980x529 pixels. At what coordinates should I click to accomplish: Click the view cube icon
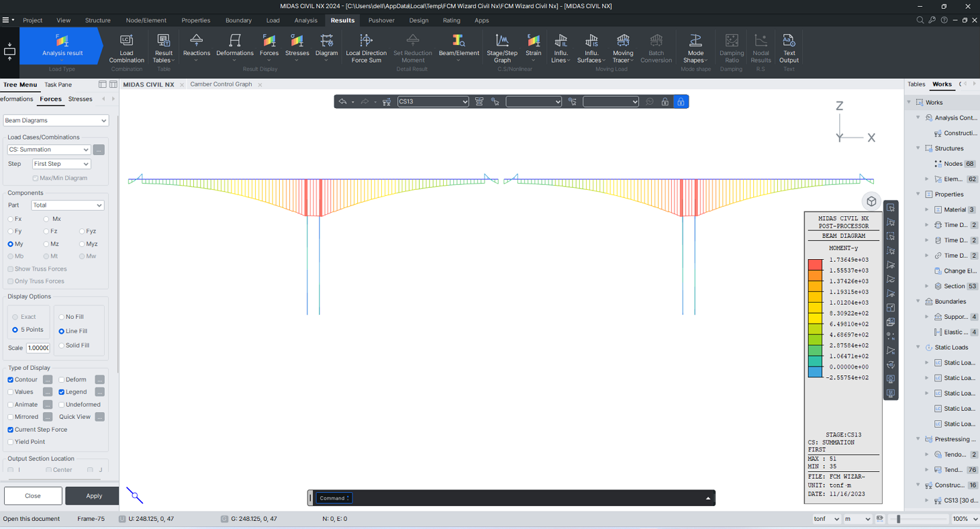pos(871,201)
